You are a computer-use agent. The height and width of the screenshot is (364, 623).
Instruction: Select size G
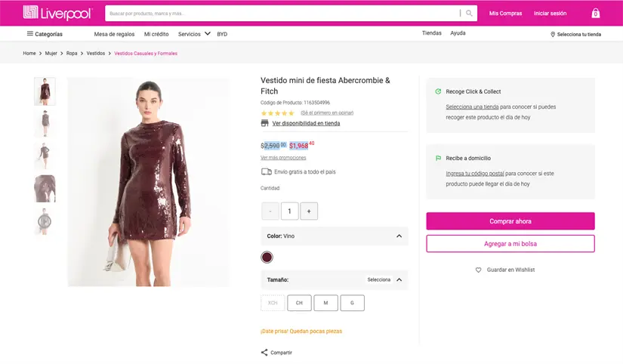click(352, 303)
